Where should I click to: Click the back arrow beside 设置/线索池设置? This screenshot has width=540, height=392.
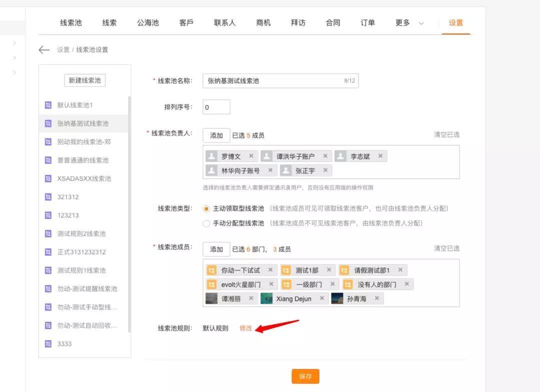pos(44,50)
